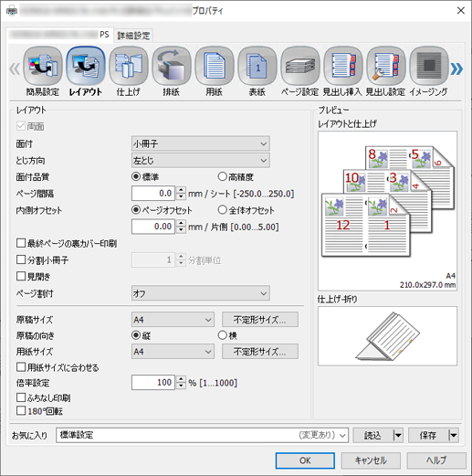Click the right double-chevron scroll arrow
This screenshot has width=472, height=476.
(456, 69)
